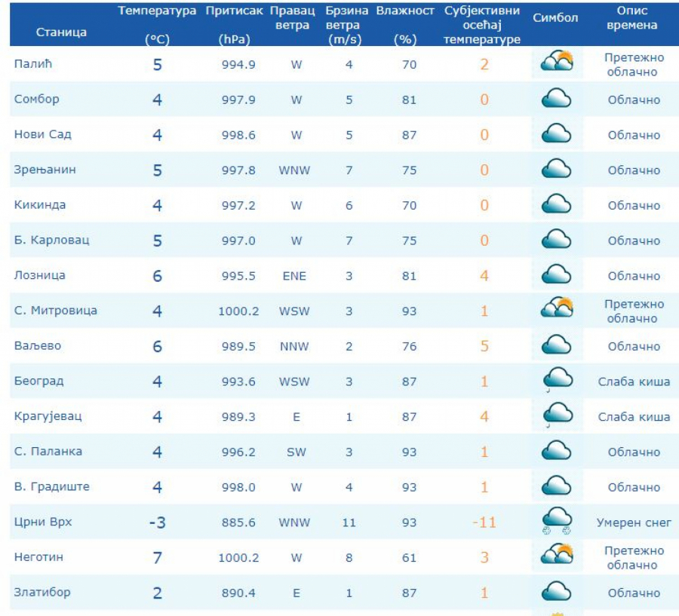The height and width of the screenshot is (616, 679).
Task: Click the weather symbol for С. Митровица
Action: [557, 308]
